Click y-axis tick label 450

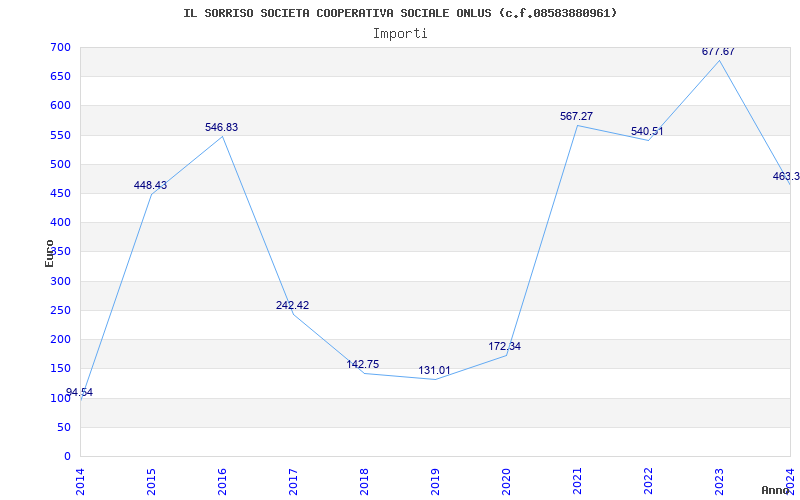[x=60, y=193]
